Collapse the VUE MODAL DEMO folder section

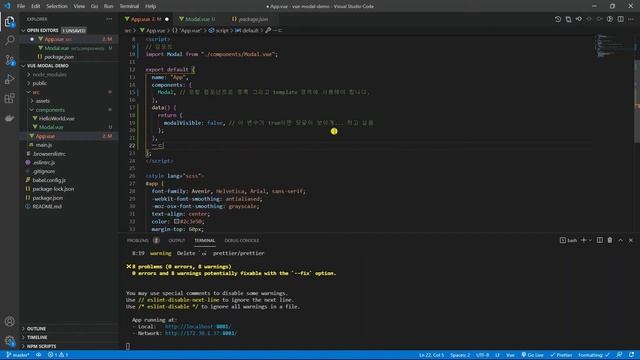[23, 66]
